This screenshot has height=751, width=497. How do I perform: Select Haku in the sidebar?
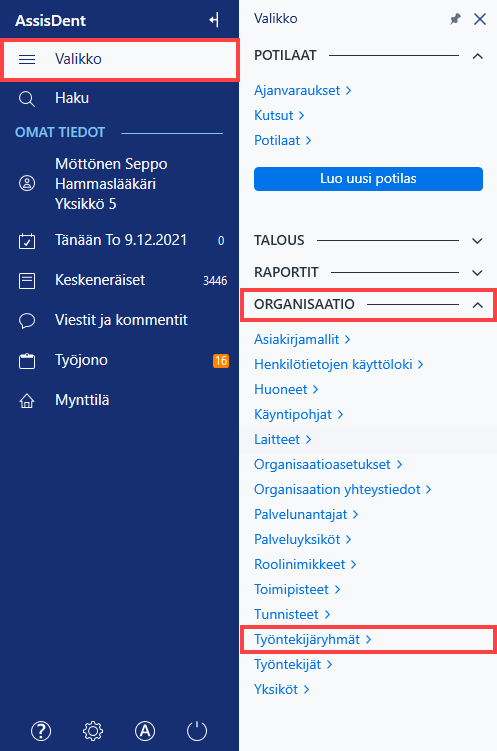pos(72,98)
